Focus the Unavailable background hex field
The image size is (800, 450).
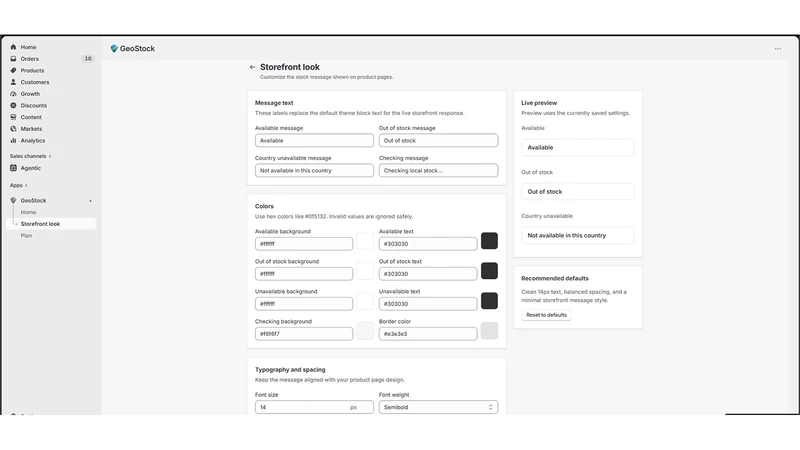coord(304,304)
